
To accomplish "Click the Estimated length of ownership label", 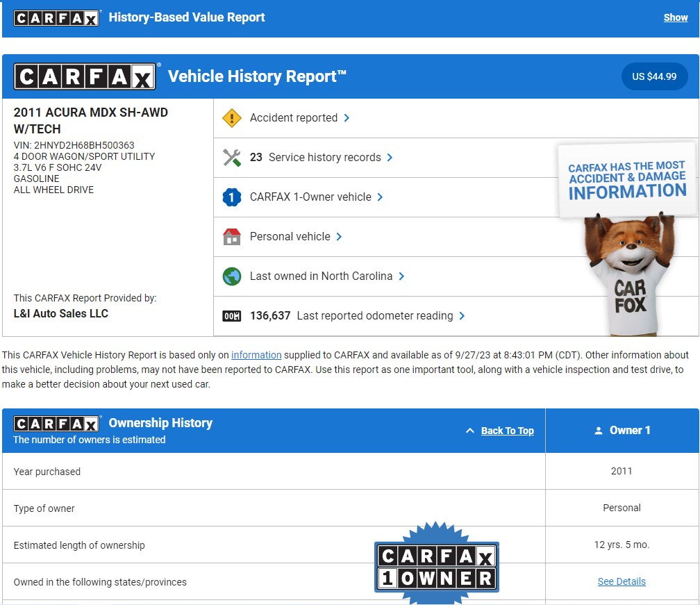I will coord(79,545).
